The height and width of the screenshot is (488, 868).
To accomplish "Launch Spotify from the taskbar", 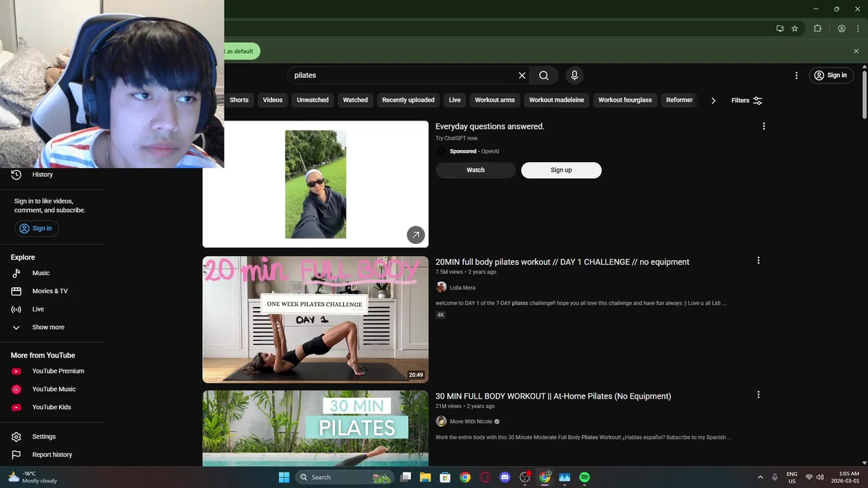I will pos(585,477).
